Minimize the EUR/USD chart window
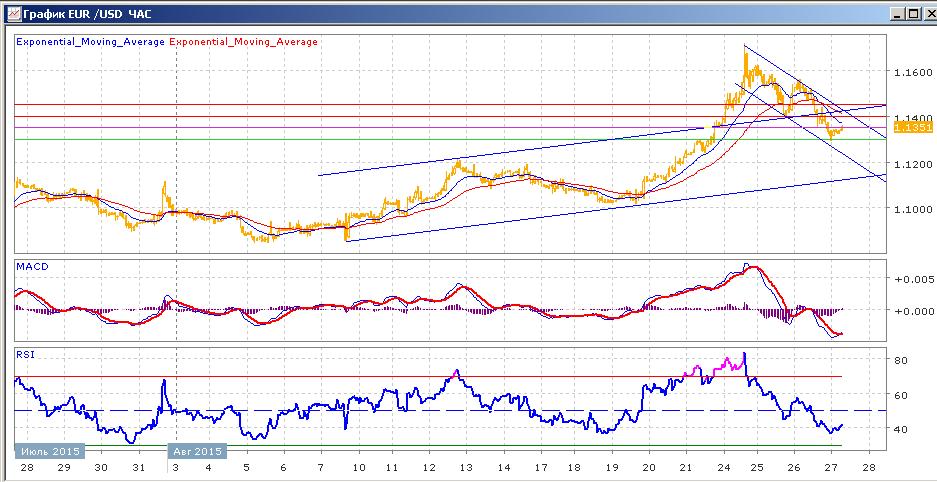This screenshot has width=937, height=482. click(897, 13)
